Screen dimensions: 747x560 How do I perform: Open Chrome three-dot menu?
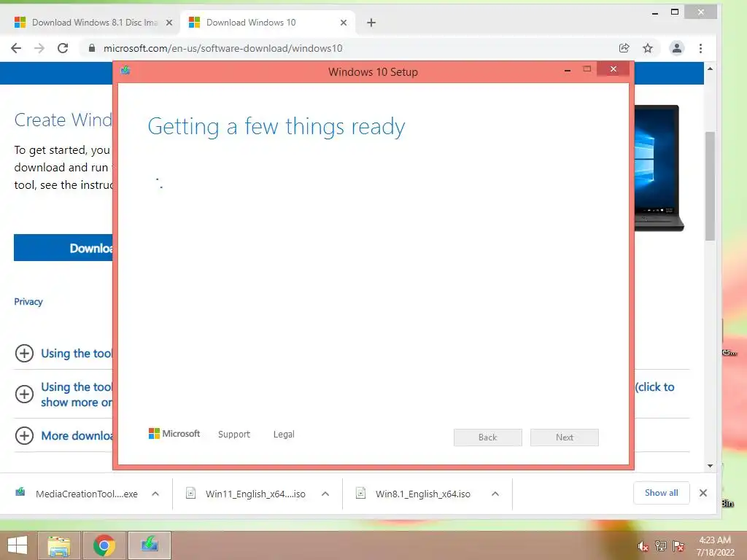click(700, 48)
